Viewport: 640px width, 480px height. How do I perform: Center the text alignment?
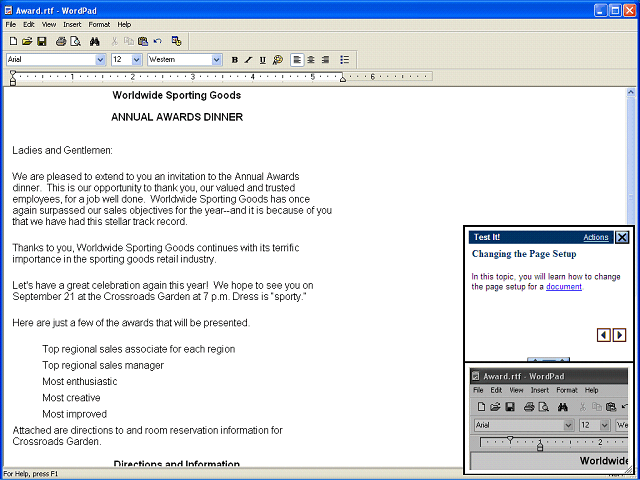tap(311, 60)
